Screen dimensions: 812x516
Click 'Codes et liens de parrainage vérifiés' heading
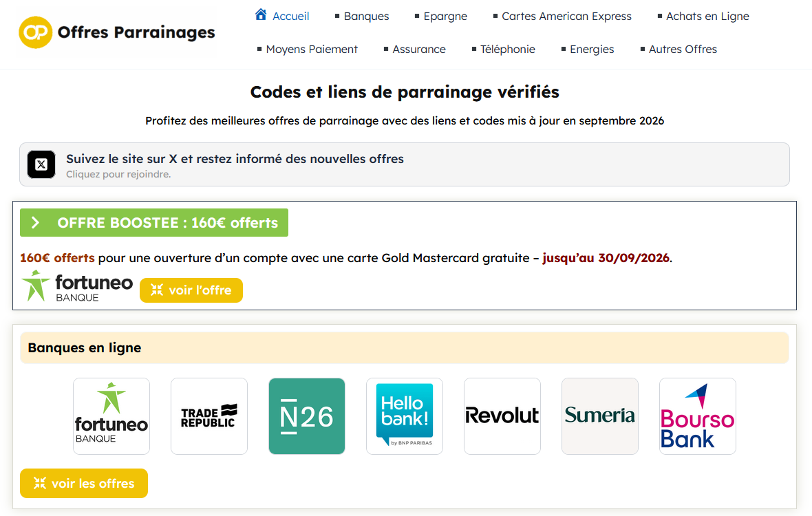point(405,92)
